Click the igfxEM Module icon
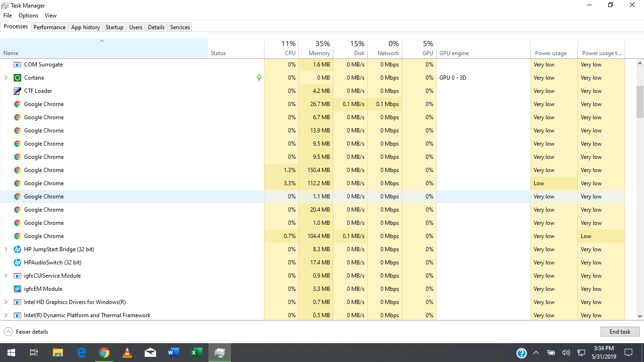The height and width of the screenshot is (362, 644). click(17, 289)
